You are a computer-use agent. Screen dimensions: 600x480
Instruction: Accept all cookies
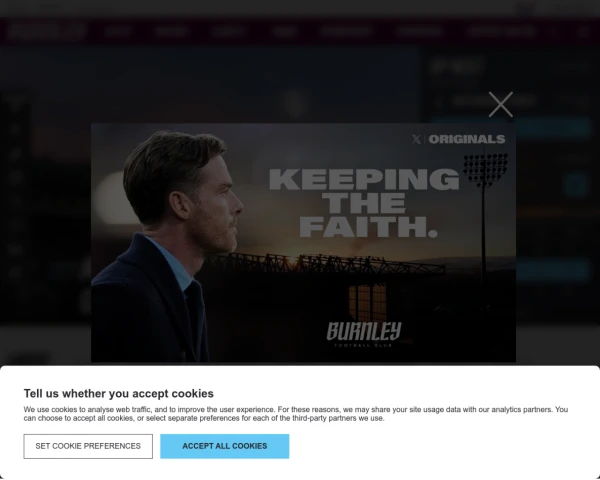pyautogui.click(x=225, y=446)
